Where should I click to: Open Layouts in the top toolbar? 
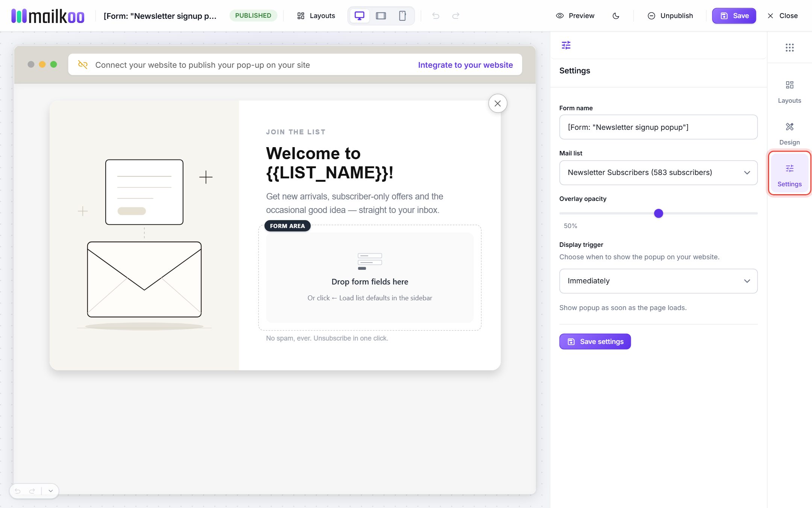click(x=316, y=16)
